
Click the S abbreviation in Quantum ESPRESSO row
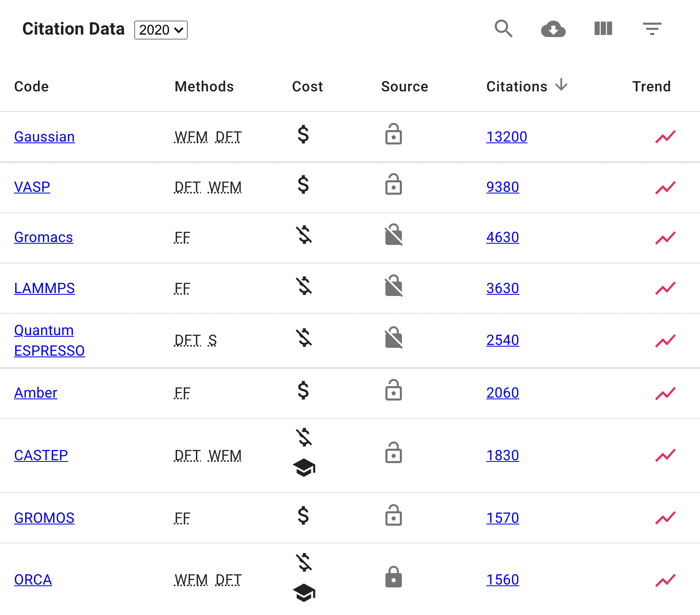(x=212, y=340)
